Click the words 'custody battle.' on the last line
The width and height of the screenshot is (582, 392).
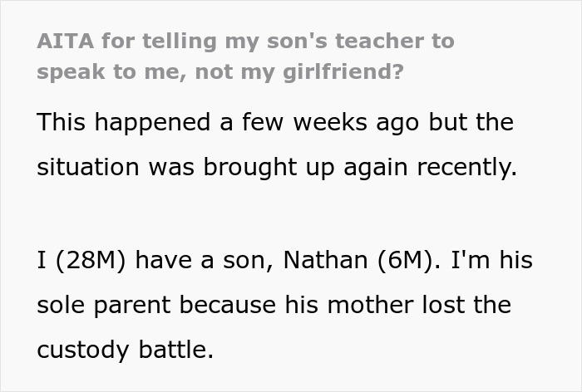(125, 350)
